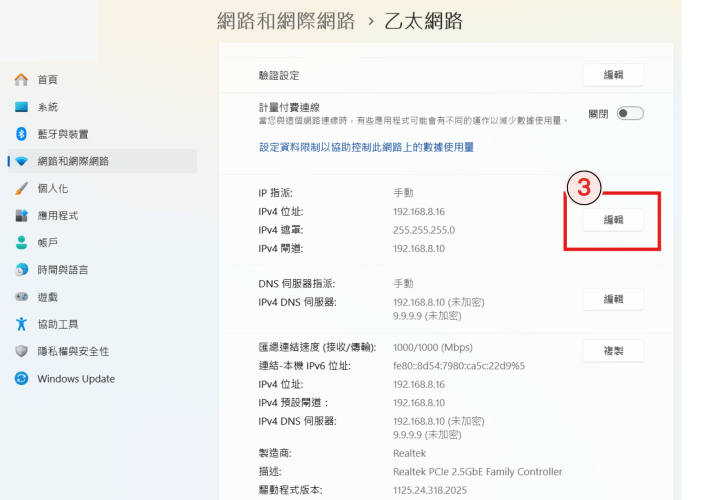Click 編輯 button for DNS 伺服器指派
This screenshot has width=707, height=500.
click(613, 299)
